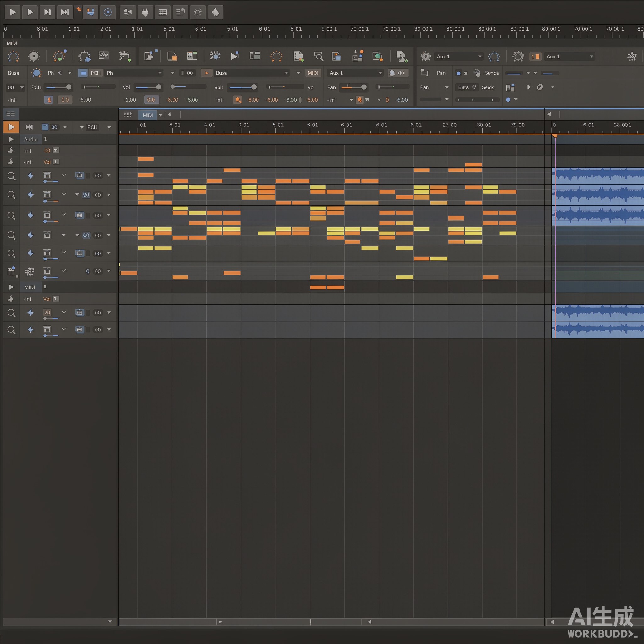Open the Ph dropdown right of PCH button
The image size is (644, 644).
click(x=134, y=73)
